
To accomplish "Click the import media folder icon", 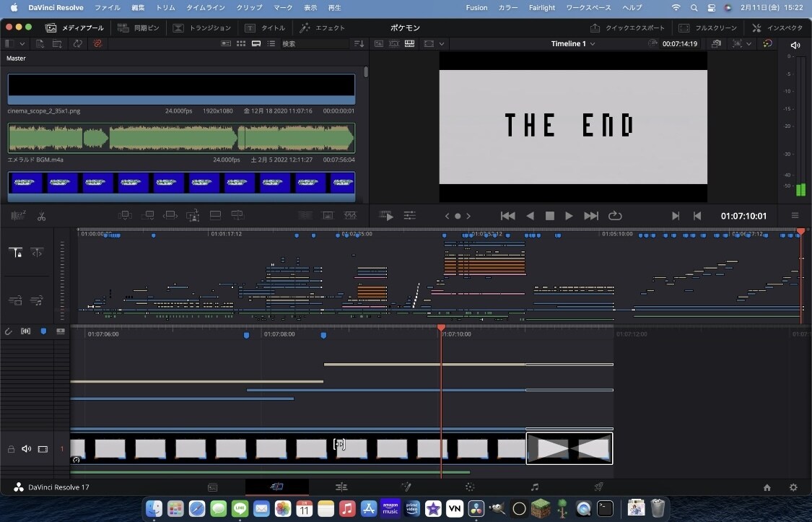I will coord(58,44).
